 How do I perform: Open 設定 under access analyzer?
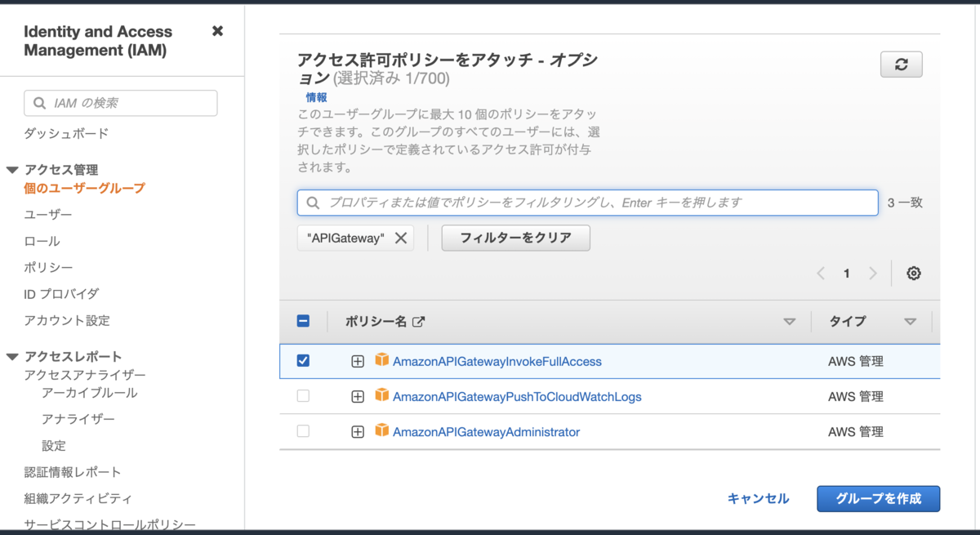54,446
